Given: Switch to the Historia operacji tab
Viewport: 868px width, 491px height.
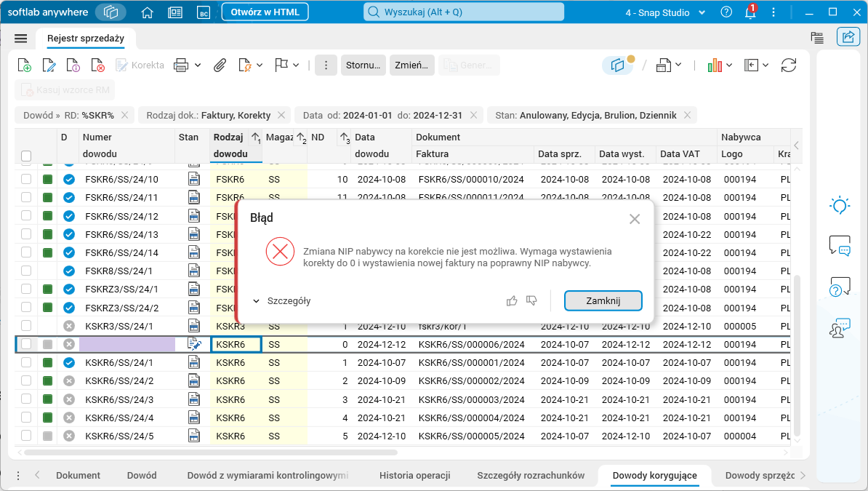Looking at the screenshot, I should point(414,476).
